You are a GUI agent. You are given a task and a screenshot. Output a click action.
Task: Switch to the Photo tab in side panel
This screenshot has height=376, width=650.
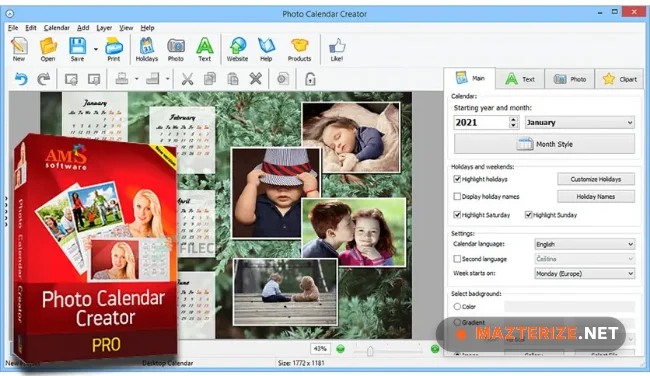point(570,79)
